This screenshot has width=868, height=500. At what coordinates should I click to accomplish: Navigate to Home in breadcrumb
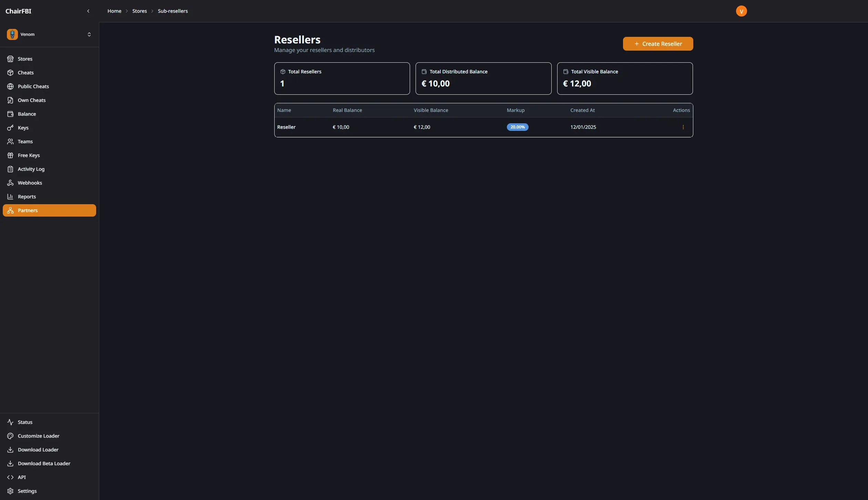[114, 11]
